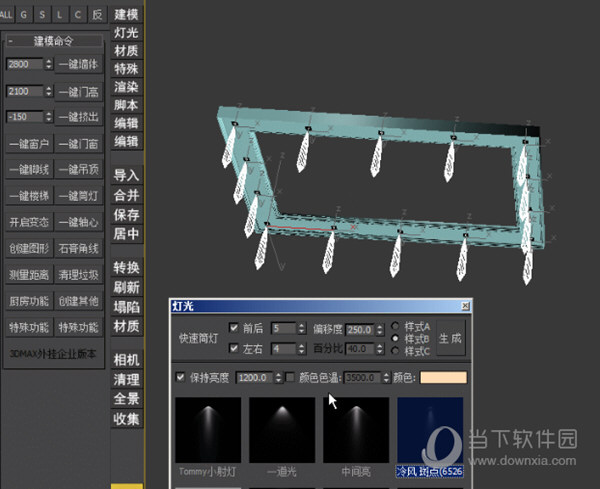Enable the 颜色色温 checkbox
600x489 pixels.
(290, 378)
